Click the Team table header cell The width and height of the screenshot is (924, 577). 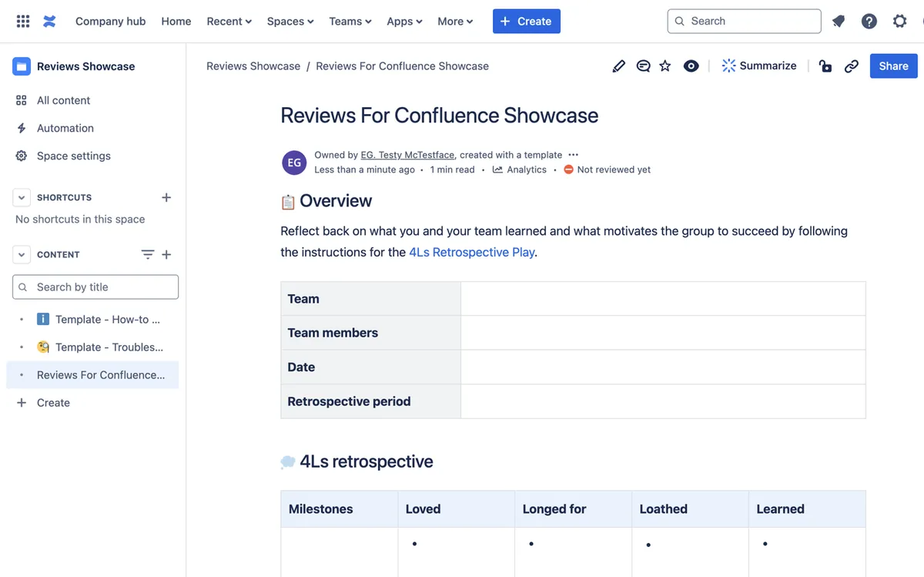point(370,299)
